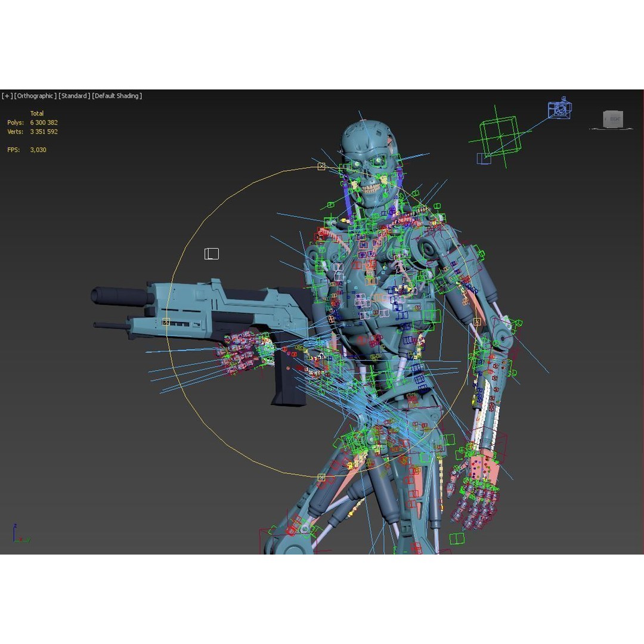Select the small blue box helper near camera target

484,159
